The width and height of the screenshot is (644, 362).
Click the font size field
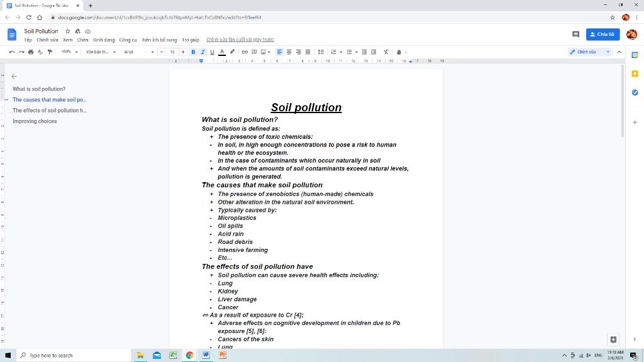click(x=172, y=52)
